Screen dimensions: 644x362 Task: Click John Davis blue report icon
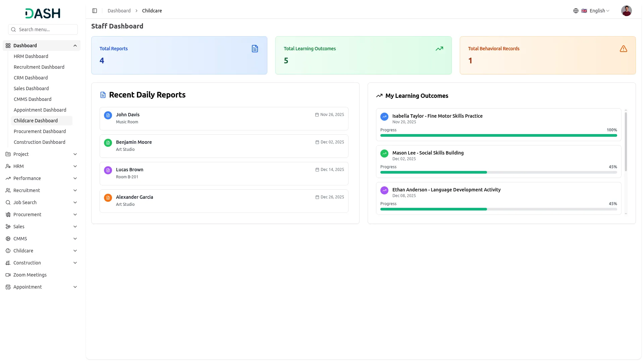coord(108,115)
